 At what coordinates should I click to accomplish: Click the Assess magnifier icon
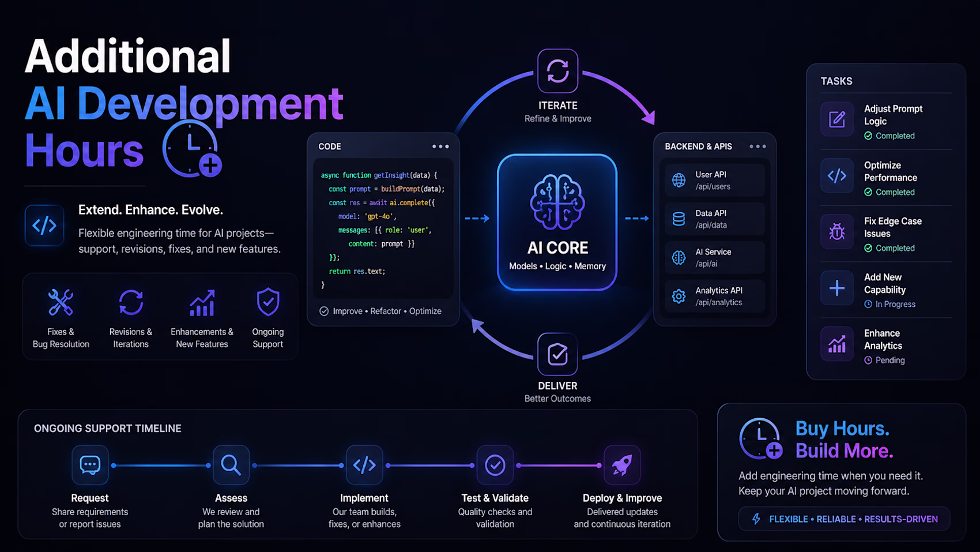231,465
